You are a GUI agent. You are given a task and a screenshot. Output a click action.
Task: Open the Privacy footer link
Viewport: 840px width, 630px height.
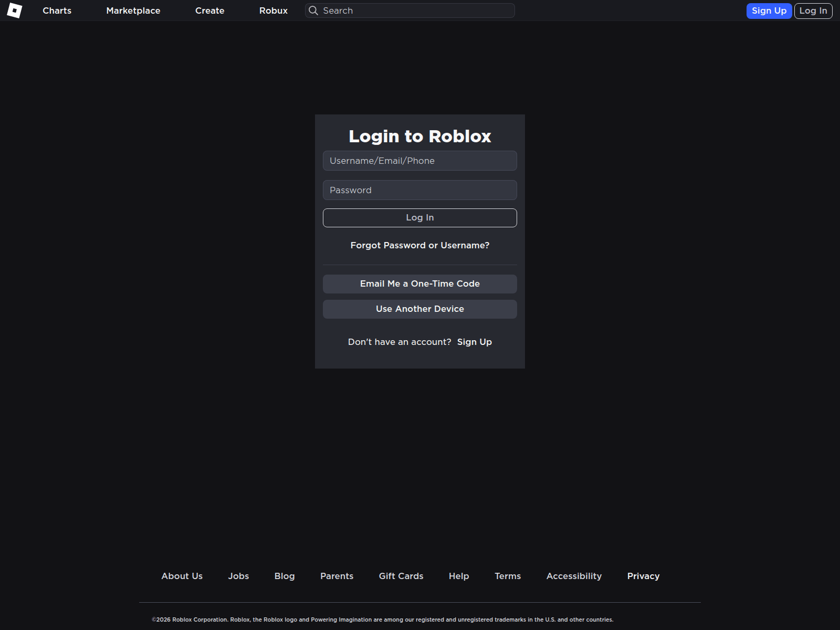point(644,576)
